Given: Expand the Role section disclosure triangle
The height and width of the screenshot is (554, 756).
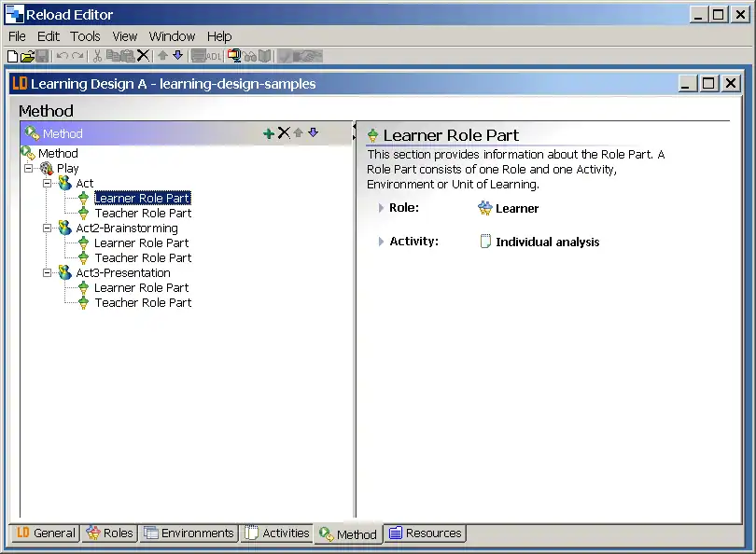Looking at the screenshot, I should (x=381, y=208).
